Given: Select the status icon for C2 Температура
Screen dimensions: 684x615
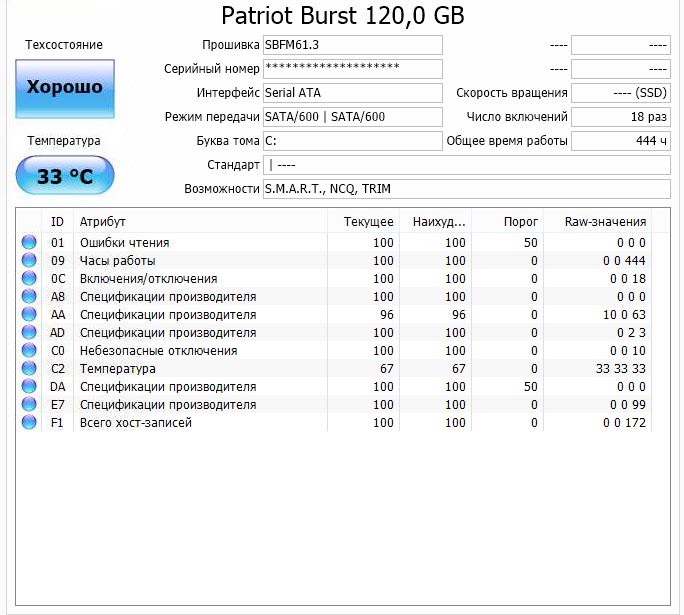Looking at the screenshot, I should coord(29,368).
